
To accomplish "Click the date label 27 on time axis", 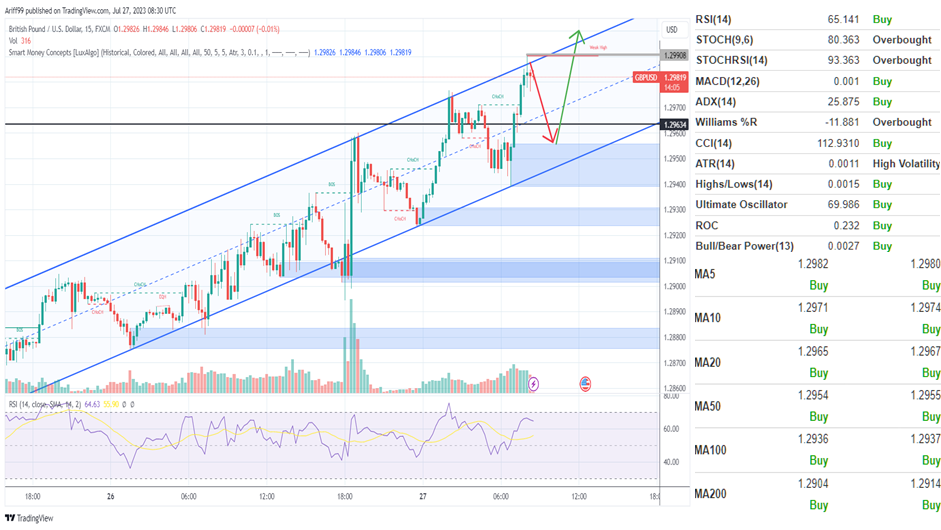I will point(423,496).
